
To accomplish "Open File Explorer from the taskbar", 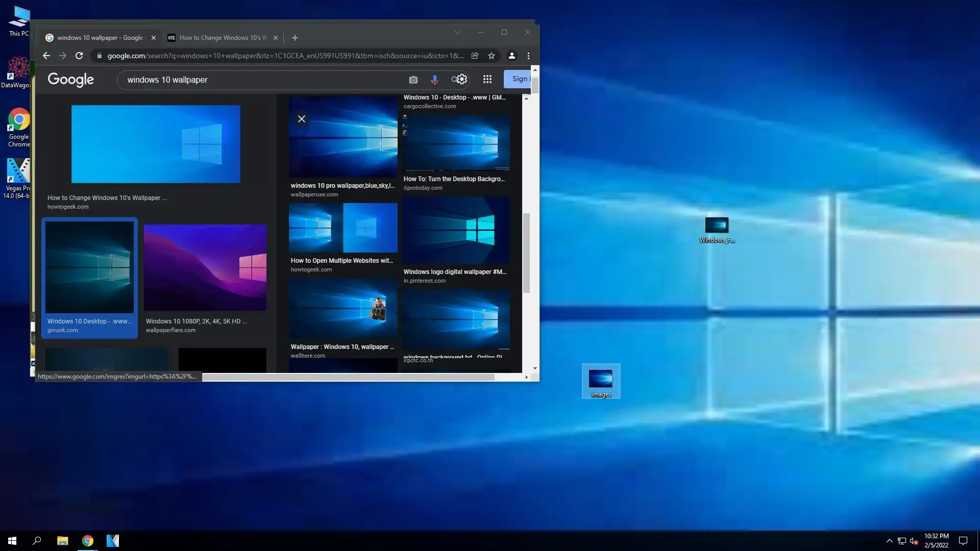I will [62, 541].
